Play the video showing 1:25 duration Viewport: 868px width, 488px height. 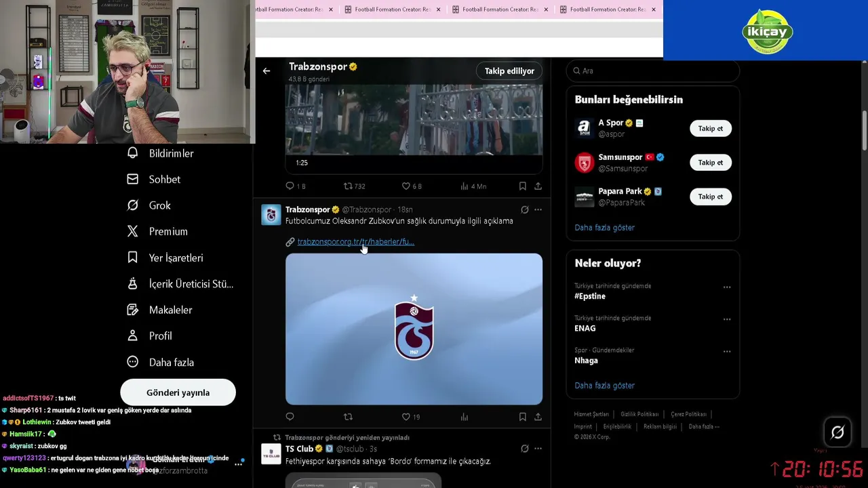click(414, 121)
